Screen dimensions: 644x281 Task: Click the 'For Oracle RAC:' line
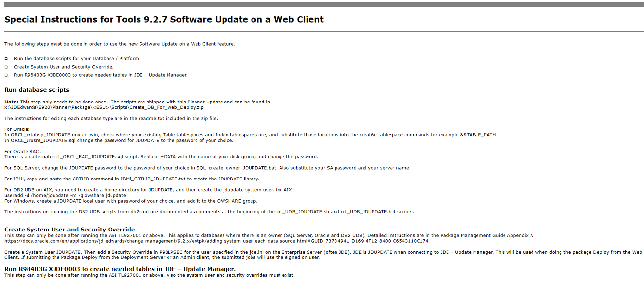click(x=23, y=152)
